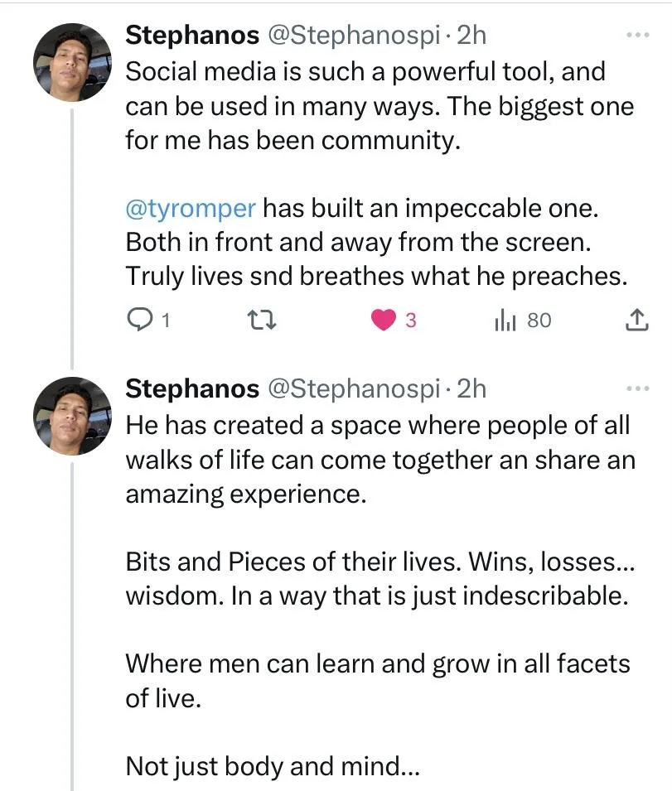The image size is (672, 791).
Task: Open the @tyromper mention link
Action: [x=191, y=208]
